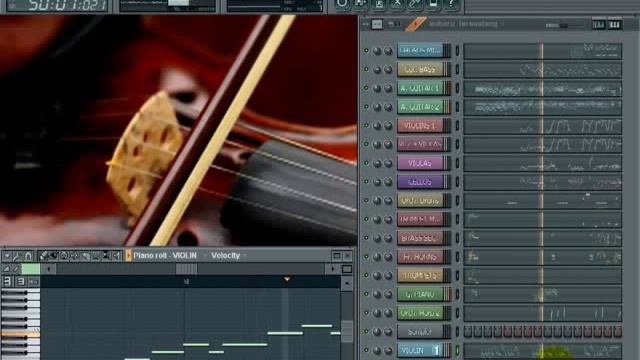Select the Draw pencil tool in piano roll
640x360 pixels.
click(44, 256)
